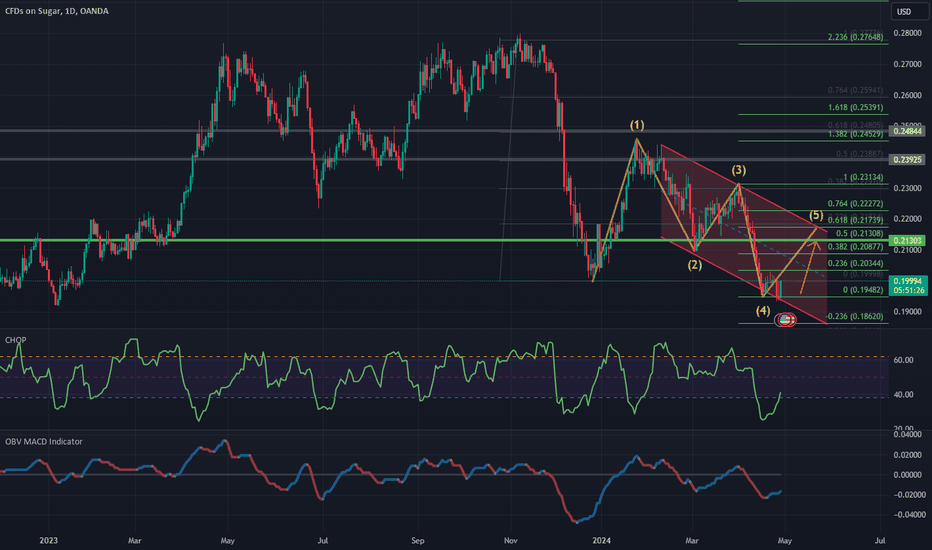Select the wave label (2)
Screen dimensions: 932x550
[695, 265]
